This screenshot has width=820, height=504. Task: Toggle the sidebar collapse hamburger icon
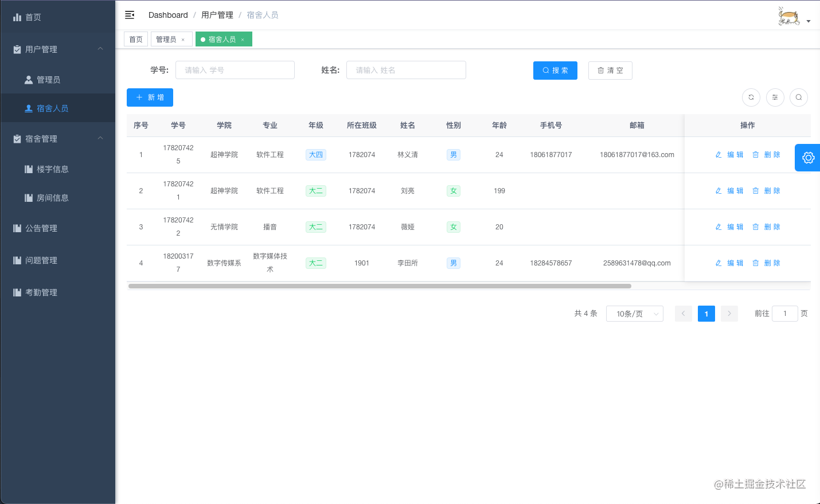(x=130, y=15)
